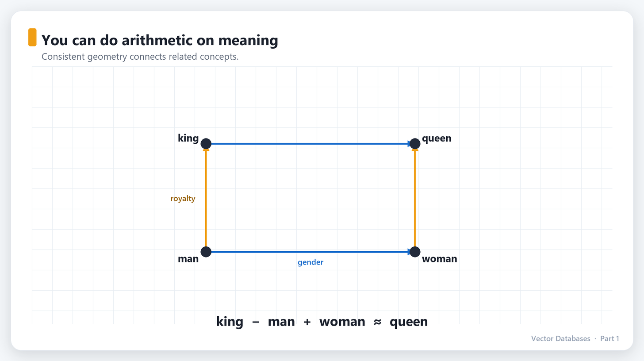
Task: Click the woman node dot
Action: (x=414, y=252)
